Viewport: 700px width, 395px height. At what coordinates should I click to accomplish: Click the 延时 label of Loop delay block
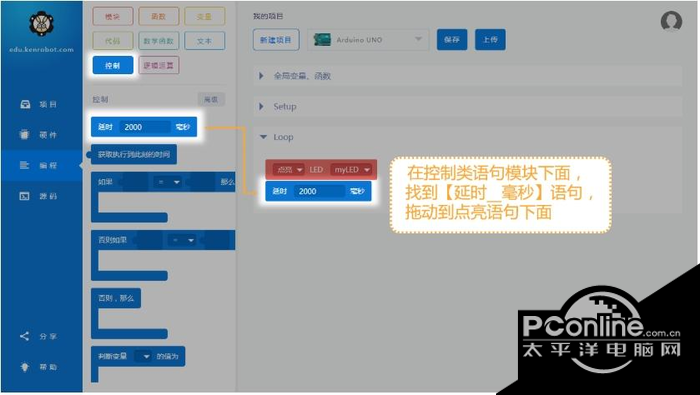[x=279, y=191]
